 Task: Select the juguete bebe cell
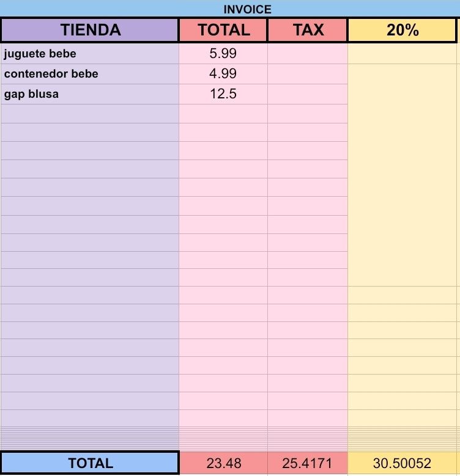coord(90,54)
